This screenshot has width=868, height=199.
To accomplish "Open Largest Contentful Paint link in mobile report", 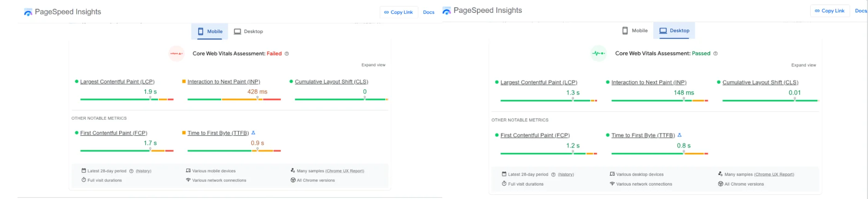I will (117, 82).
